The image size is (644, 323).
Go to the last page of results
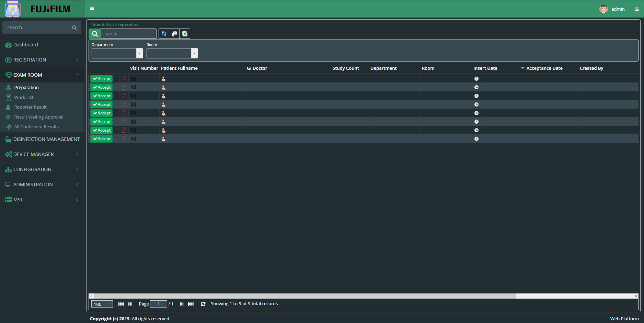[191, 304]
